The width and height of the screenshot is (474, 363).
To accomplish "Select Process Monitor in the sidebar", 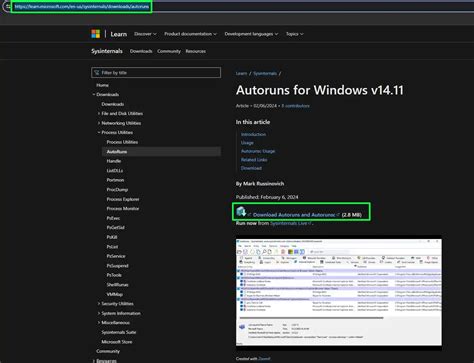I will [x=123, y=209].
